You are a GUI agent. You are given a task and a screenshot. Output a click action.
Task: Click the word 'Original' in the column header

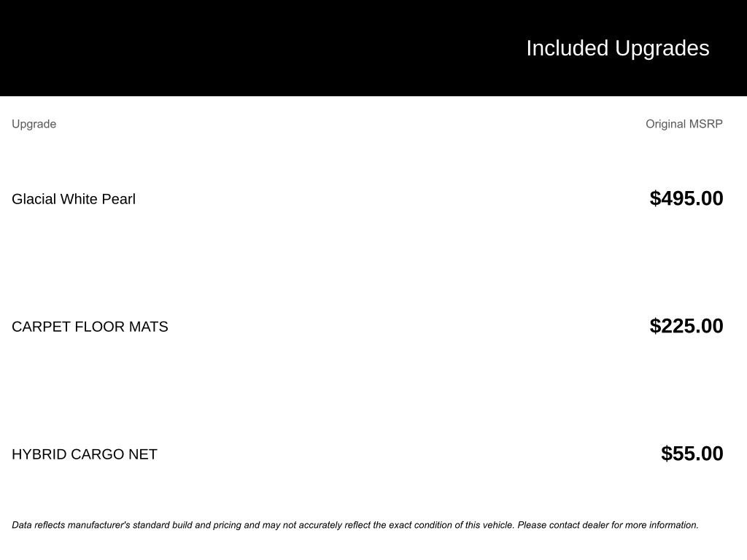[665, 124]
